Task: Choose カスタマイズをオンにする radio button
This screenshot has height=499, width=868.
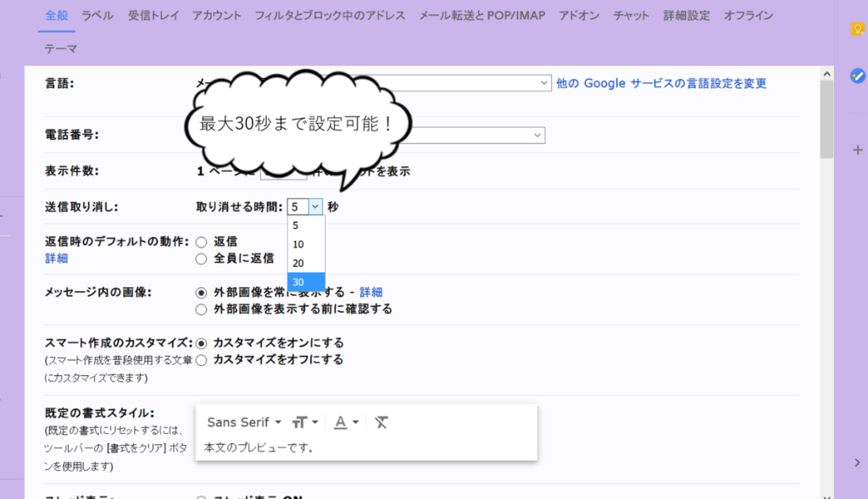Action: [201, 344]
